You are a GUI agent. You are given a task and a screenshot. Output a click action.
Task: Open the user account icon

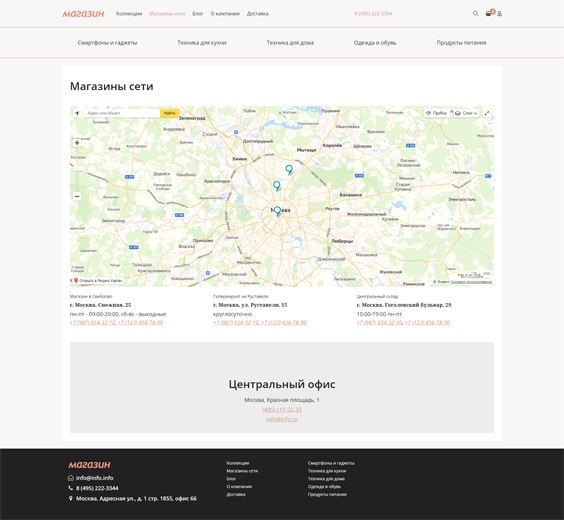[x=499, y=14]
